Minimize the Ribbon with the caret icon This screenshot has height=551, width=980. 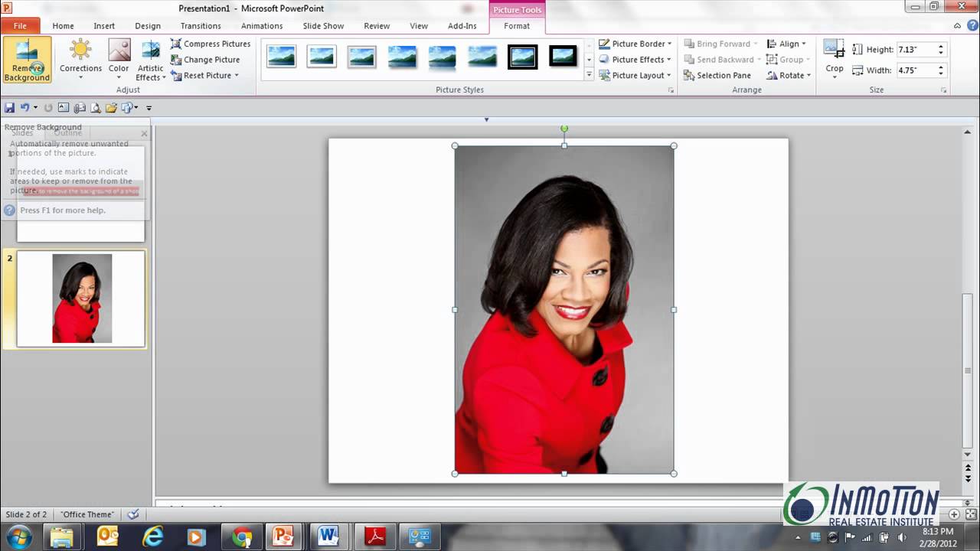click(x=958, y=26)
